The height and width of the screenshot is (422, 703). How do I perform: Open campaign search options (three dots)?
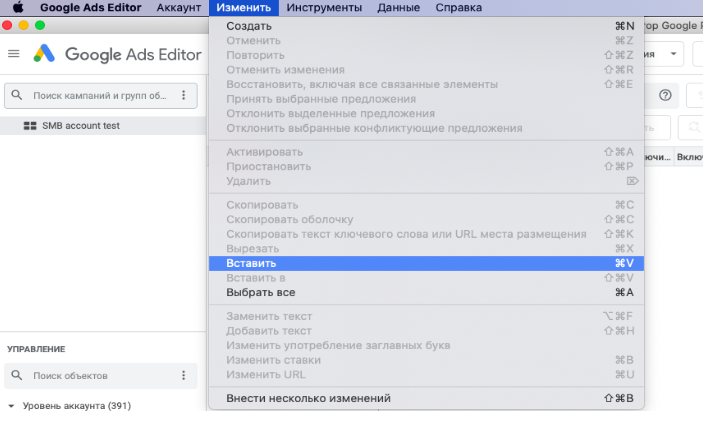pos(183,95)
